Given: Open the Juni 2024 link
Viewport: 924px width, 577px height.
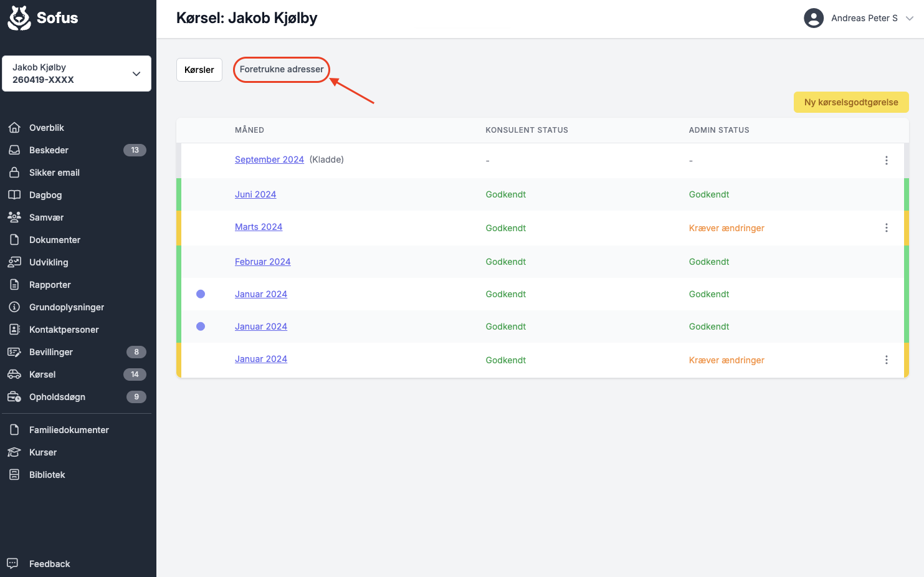Looking at the screenshot, I should point(255,194).
